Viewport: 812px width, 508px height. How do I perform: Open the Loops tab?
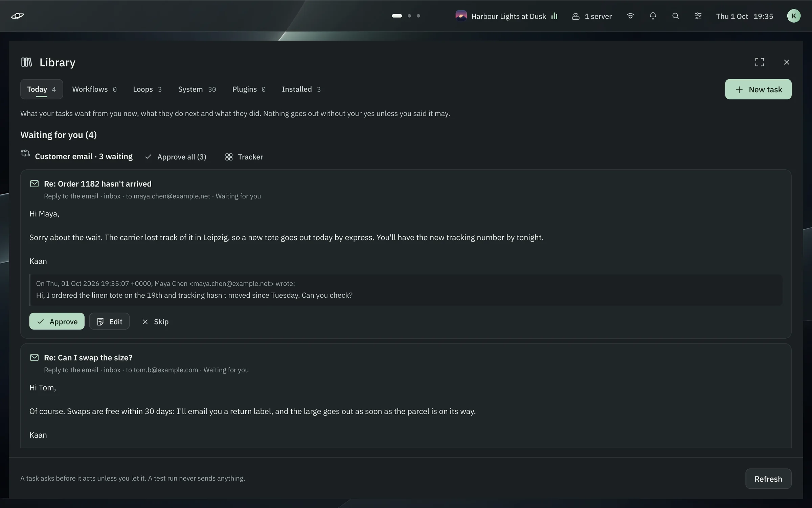point(147,89)
